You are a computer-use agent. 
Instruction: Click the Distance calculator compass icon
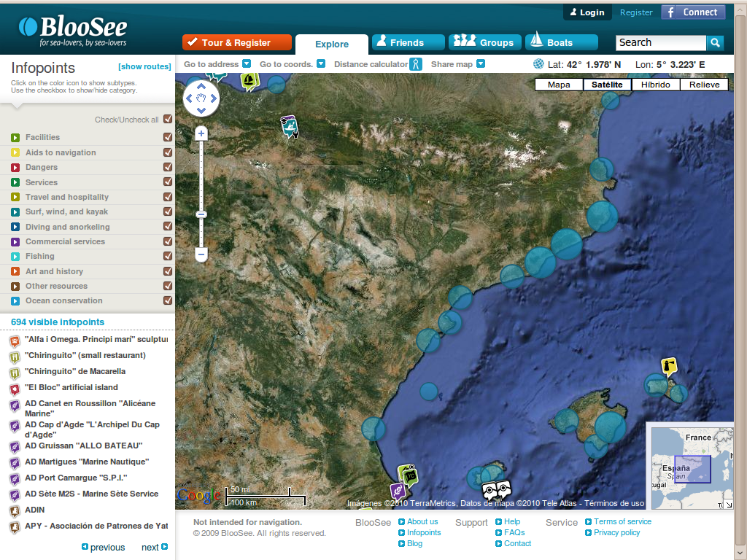pyautogui.click(x=416, y=64)
